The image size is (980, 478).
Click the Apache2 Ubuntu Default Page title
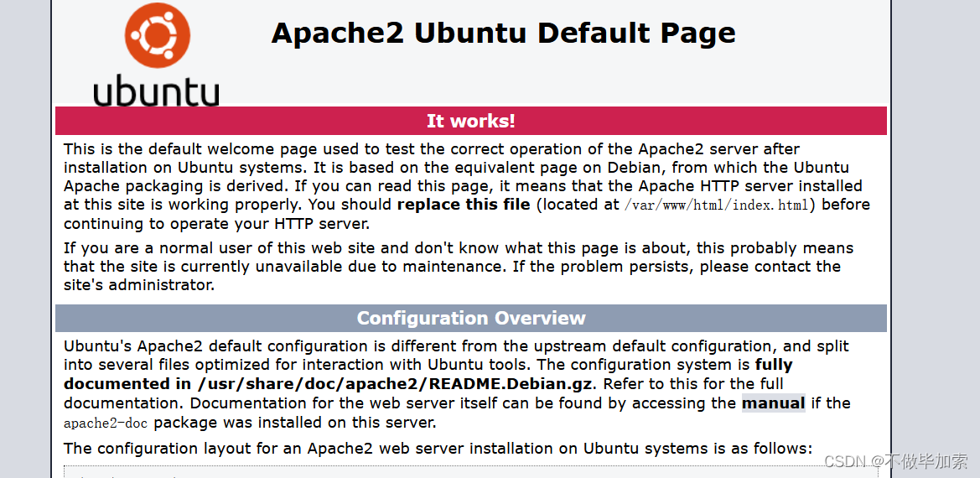click(503, 33)
